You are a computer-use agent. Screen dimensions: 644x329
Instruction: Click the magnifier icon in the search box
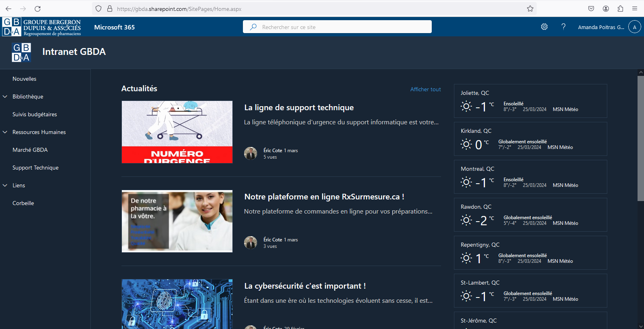coord(253,27)
